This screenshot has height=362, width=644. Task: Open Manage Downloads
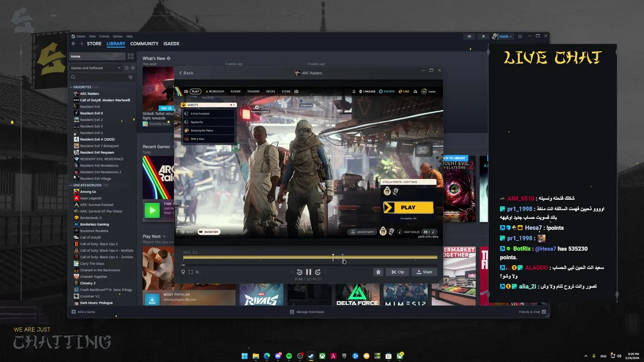[x=307, y=312]
